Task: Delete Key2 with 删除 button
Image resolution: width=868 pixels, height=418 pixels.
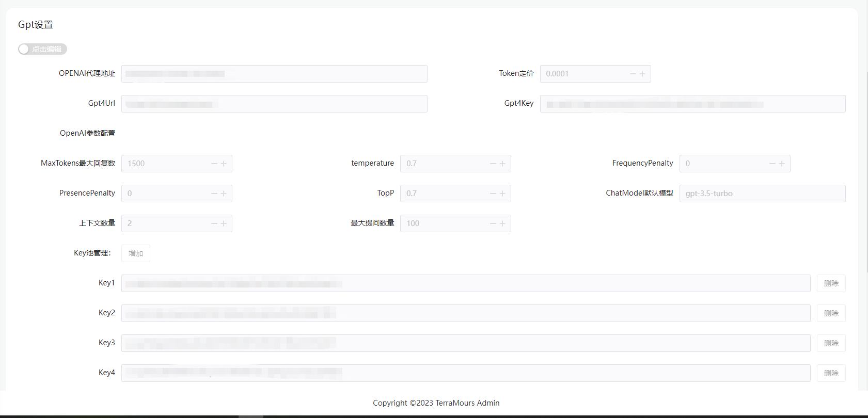Action: pyautogui.click(x=831, y=313)
